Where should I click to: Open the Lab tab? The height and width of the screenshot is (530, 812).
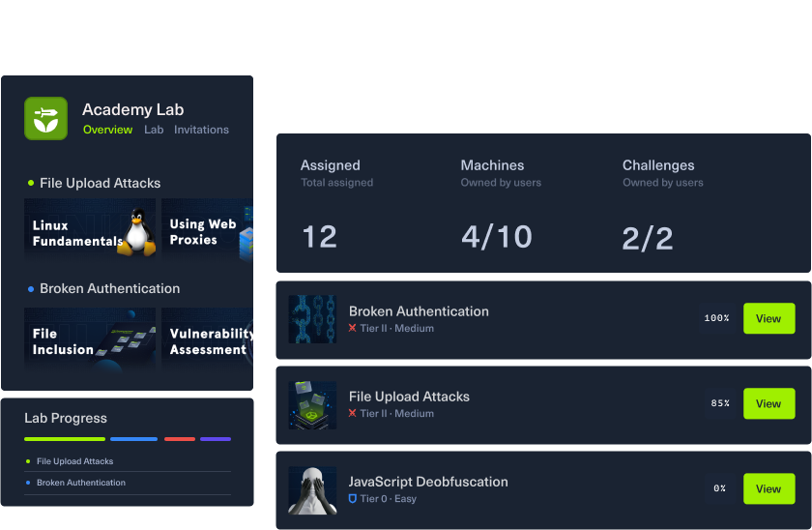(154, 130)
